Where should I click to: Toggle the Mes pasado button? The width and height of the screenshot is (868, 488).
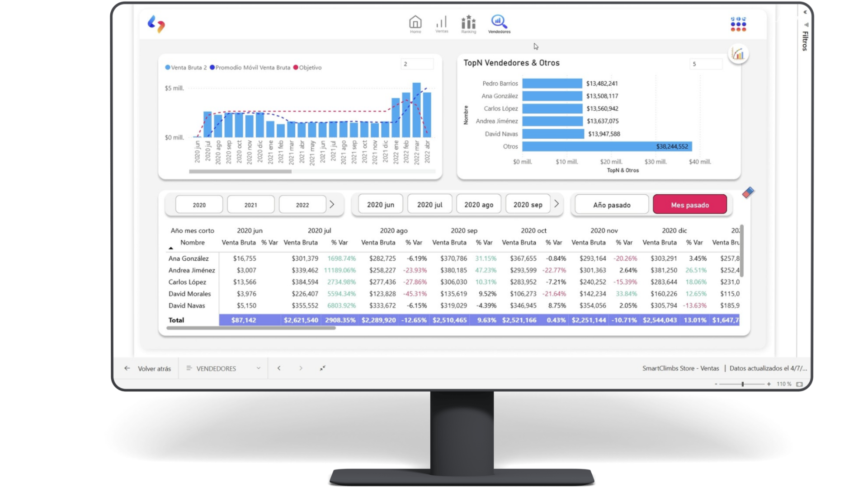pos(689,205)
